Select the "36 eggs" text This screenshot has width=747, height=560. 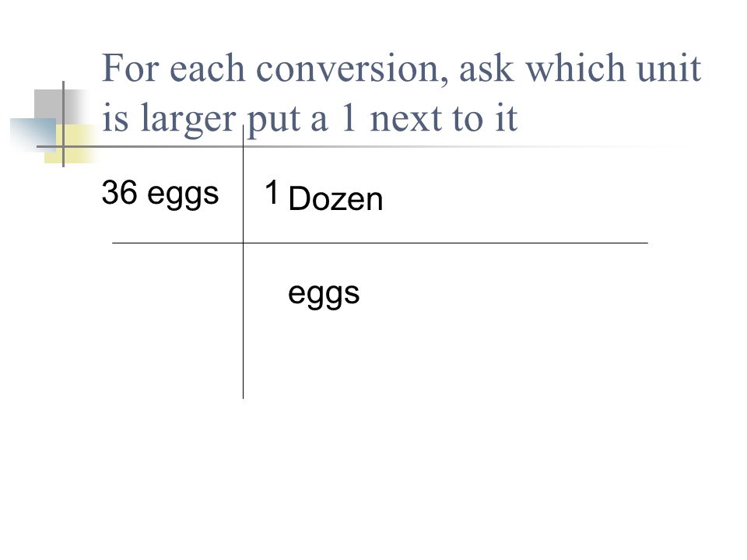coord(160,194)
